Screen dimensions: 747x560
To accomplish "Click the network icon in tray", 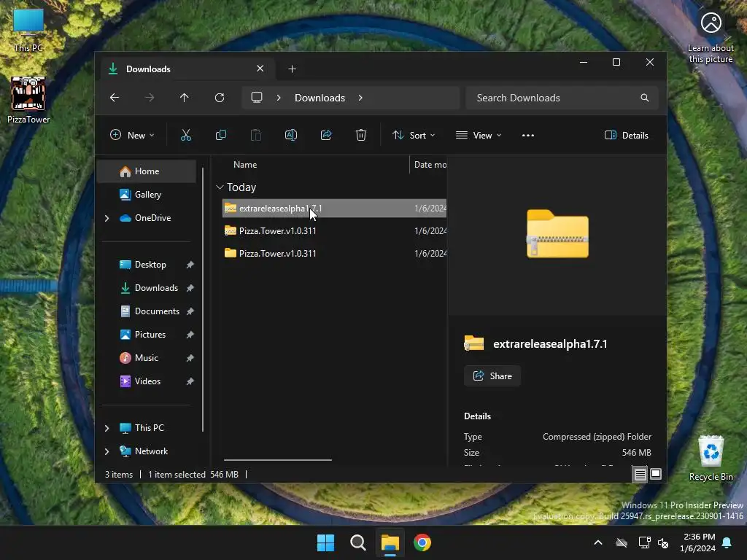I will pyautogui.click(x=644, y=542).
